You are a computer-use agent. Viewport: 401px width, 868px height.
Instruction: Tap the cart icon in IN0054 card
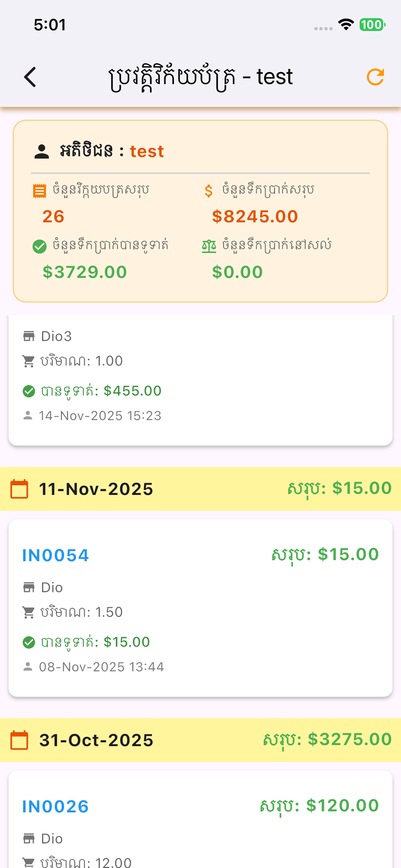29,613
